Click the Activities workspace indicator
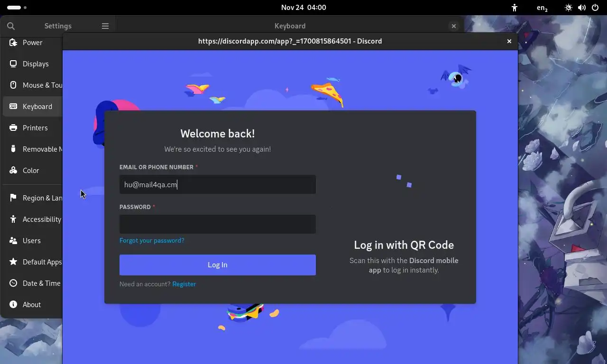 coord(17,8)
